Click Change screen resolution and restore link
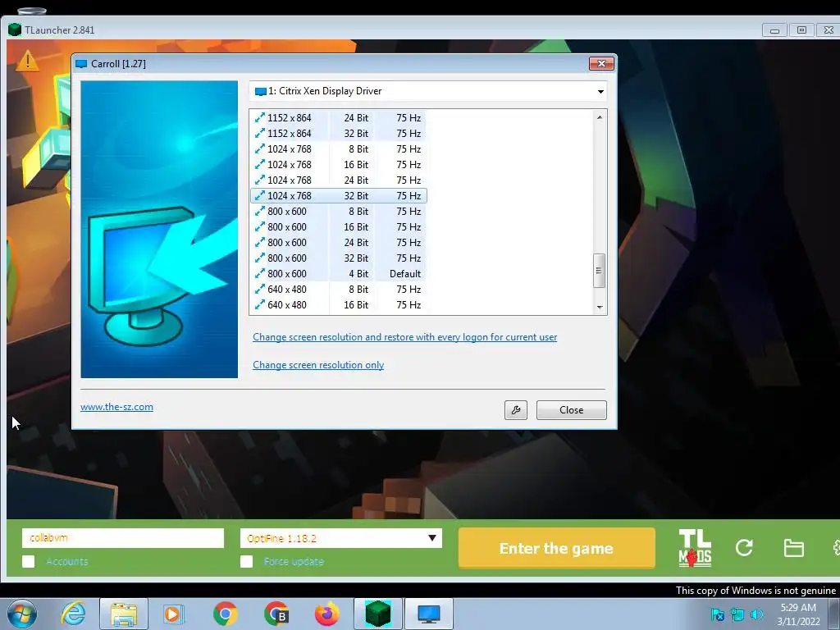840x630 pixels. tap(405, 337)
